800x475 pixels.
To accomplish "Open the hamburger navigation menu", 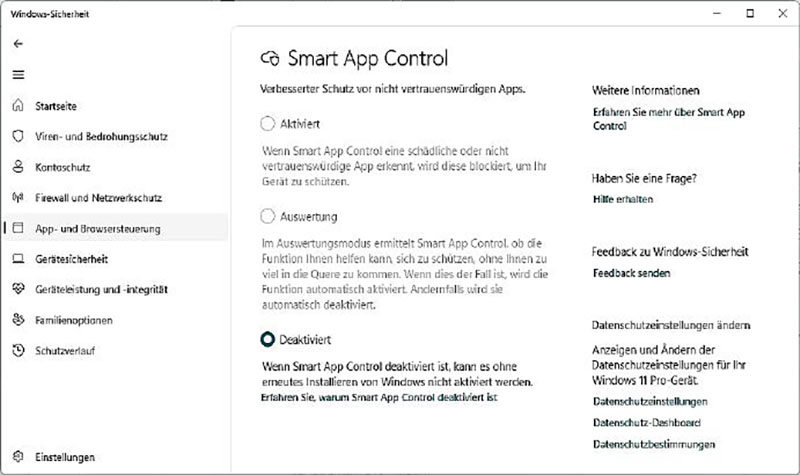I will (18, 75).
